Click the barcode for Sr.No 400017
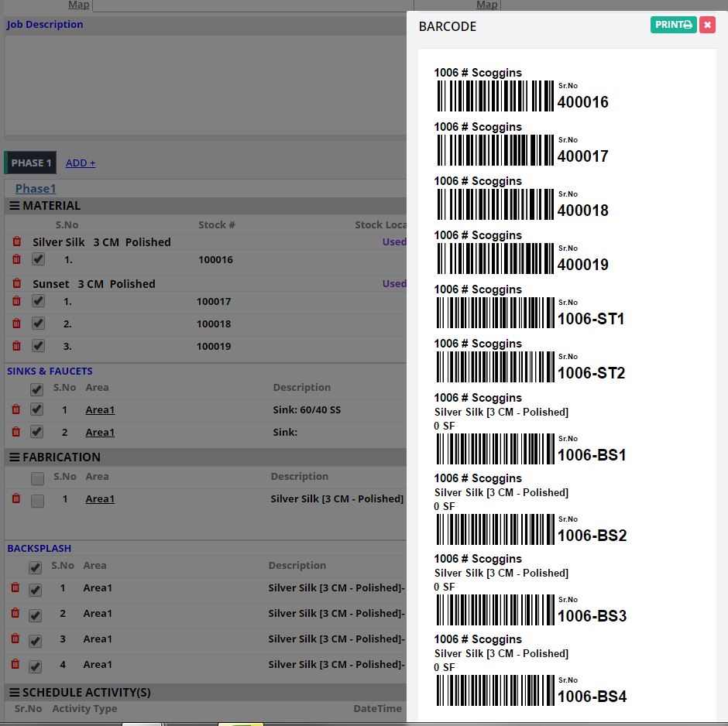 click(x=495, y=150)
